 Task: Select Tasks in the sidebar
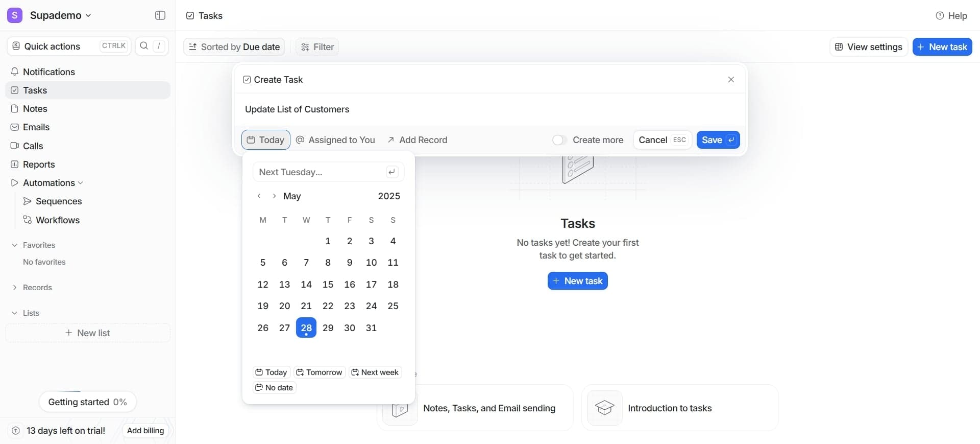88,90
